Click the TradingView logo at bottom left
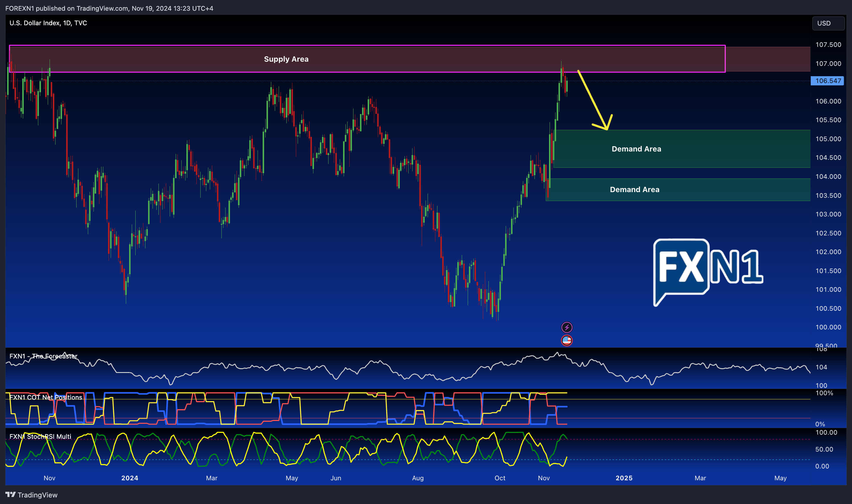This screenshot has width=852, height=504. coord(32,495)
